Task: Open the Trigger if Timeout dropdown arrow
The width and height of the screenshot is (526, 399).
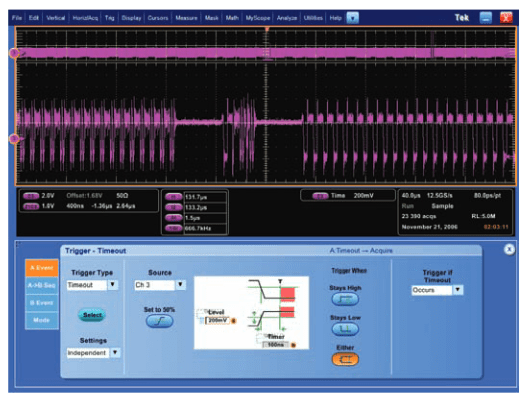Action: click(x=458, y=290)
